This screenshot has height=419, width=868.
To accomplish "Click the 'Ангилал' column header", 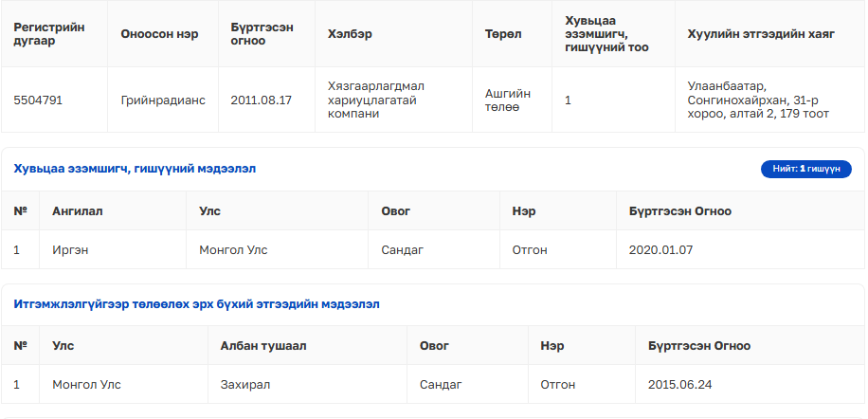I will (77, 211).
